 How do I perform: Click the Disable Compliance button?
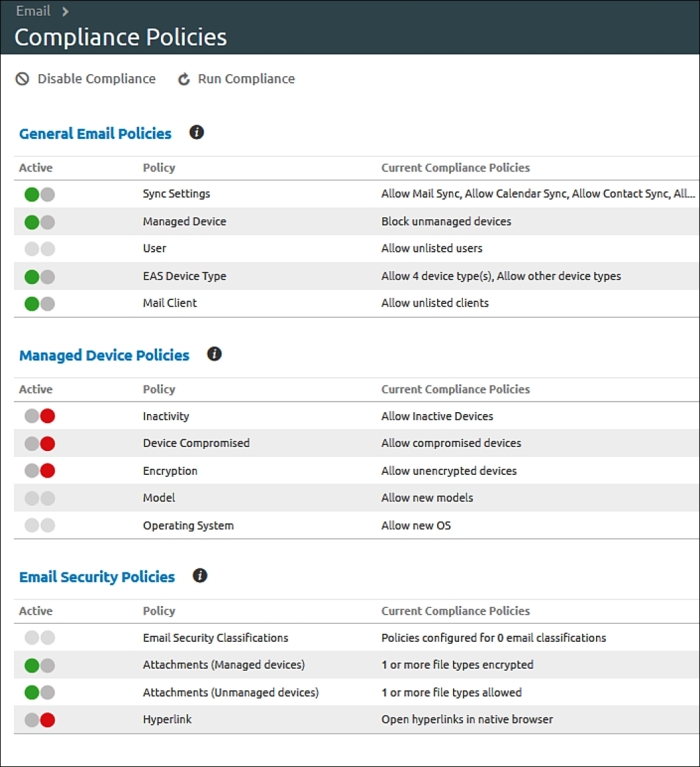(x=86, y=79)
